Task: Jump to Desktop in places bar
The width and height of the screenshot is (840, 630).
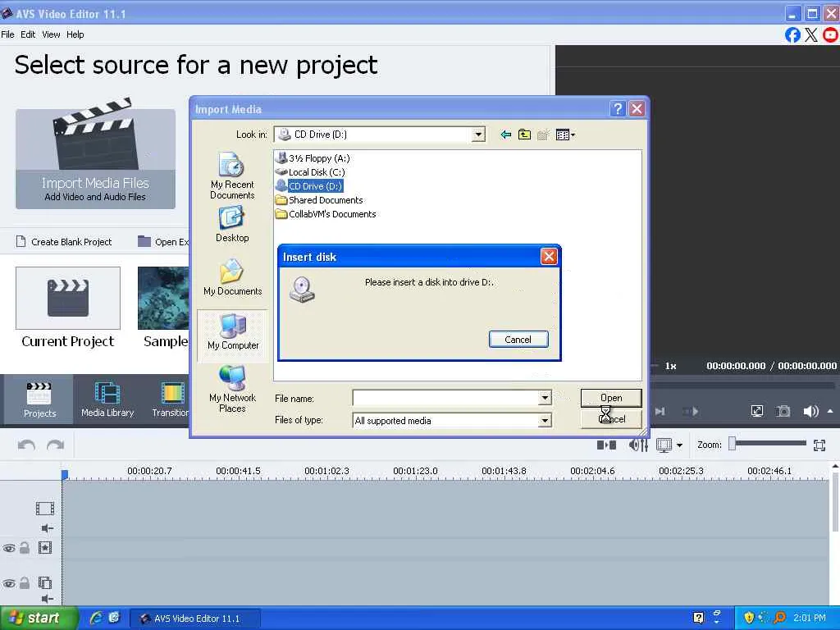Action: (x=232, y=225)
